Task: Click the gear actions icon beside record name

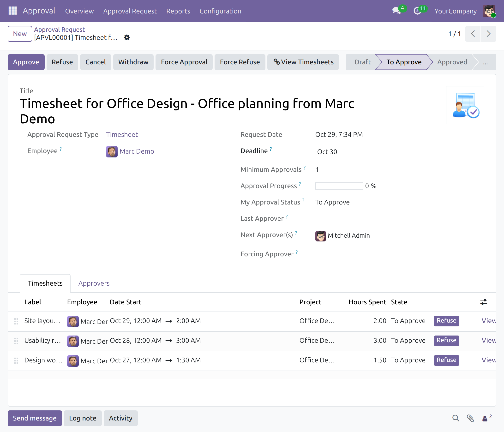Action: coord(127,37)
